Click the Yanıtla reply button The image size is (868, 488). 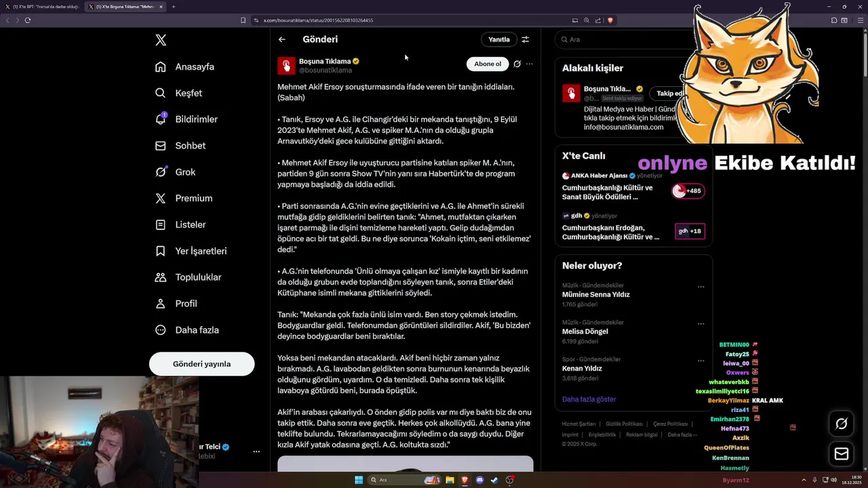tap(499, 39)
